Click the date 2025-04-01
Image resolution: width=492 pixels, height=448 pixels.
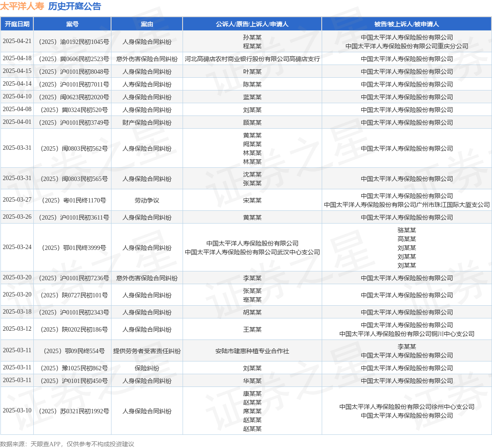17,122
